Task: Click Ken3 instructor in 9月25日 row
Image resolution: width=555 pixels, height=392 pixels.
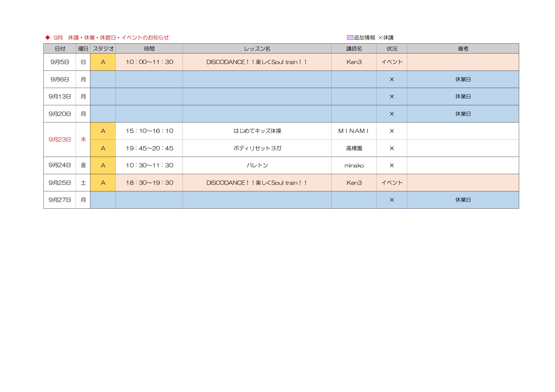Action: pyautogui.click(x=354, y=183)
